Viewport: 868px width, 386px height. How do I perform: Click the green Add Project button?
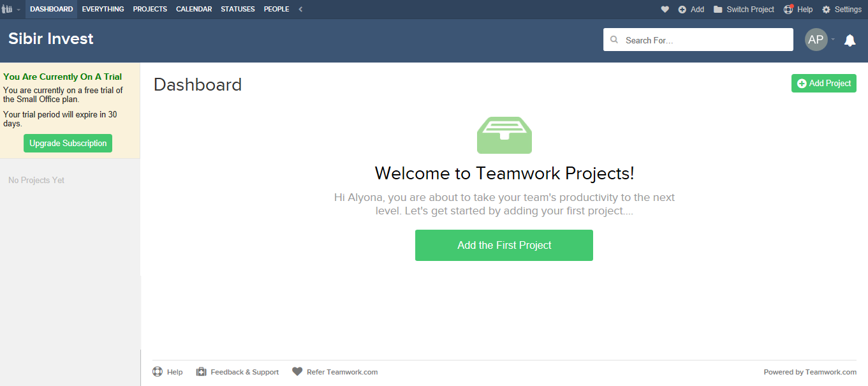click(824, 84)
